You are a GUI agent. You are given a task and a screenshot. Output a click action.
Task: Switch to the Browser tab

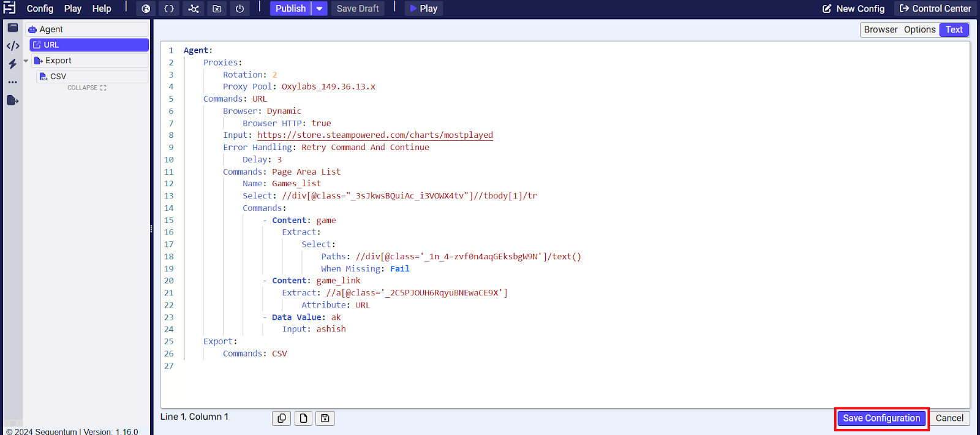[x=881, y=29]
